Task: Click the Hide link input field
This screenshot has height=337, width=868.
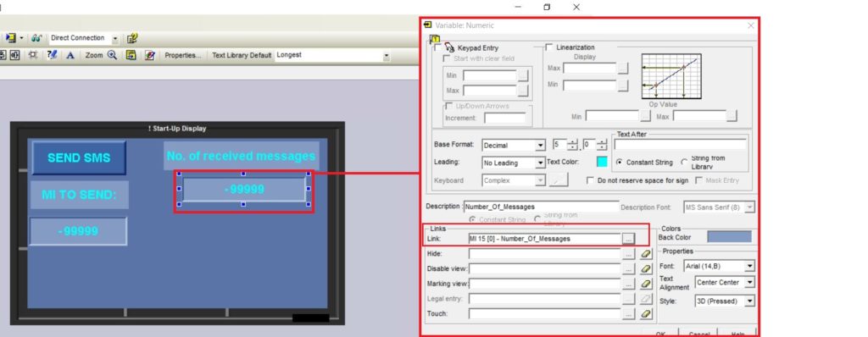Action: [x=545, y=254]
